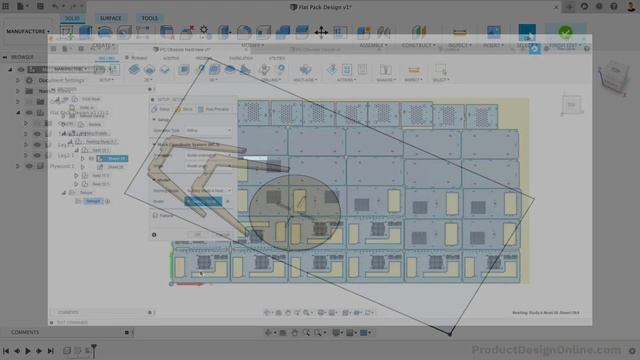
Task: Collapse the BROWSER panel
Action: click(x=4, y=57)
